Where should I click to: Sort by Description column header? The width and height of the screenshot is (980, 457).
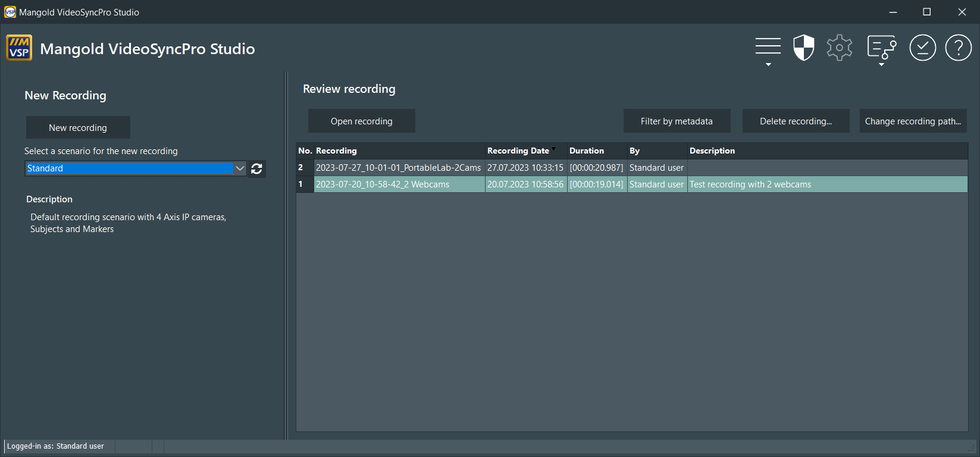coord(828,151)
